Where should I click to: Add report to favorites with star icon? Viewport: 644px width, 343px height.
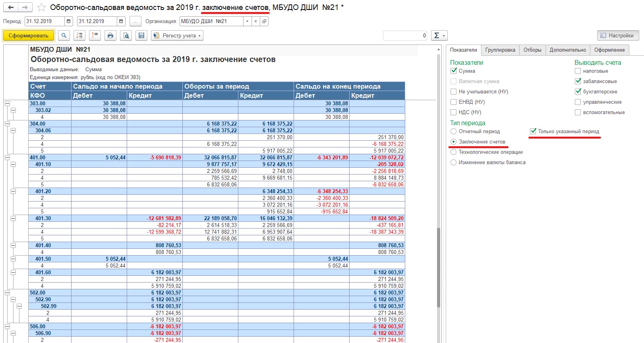41,8
